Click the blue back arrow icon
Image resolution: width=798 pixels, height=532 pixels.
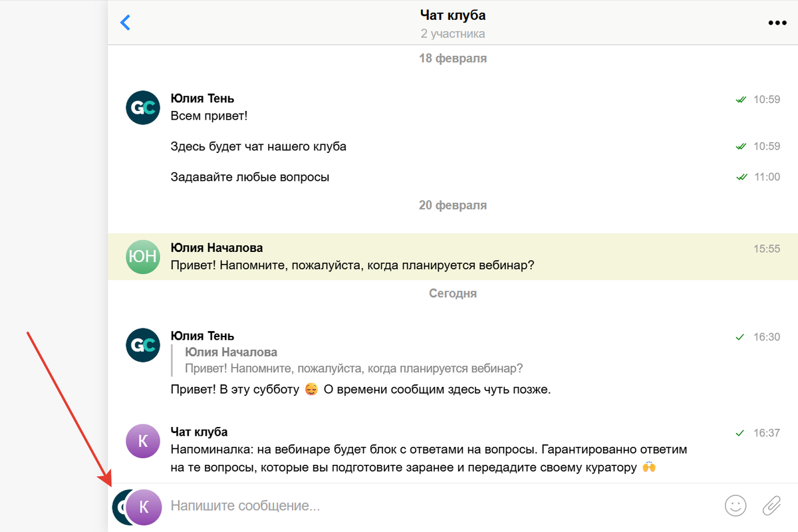(125, 23)
